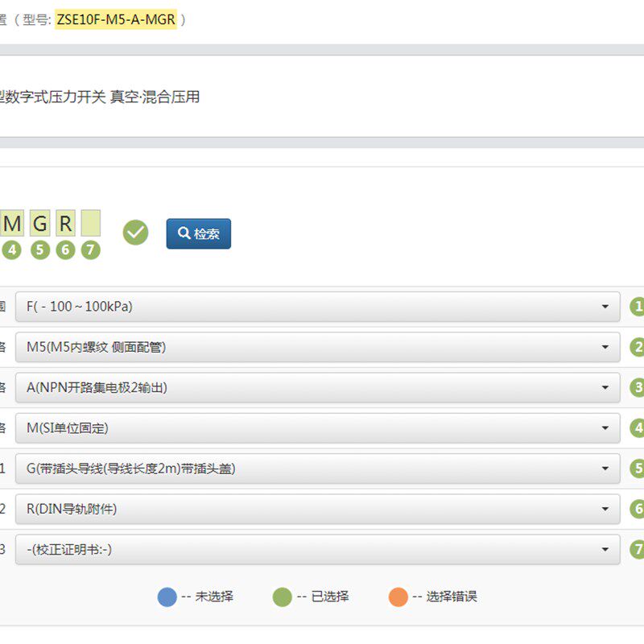Click the M model code box
This screenshot has height=644, width=644.
tap(12, 223)
